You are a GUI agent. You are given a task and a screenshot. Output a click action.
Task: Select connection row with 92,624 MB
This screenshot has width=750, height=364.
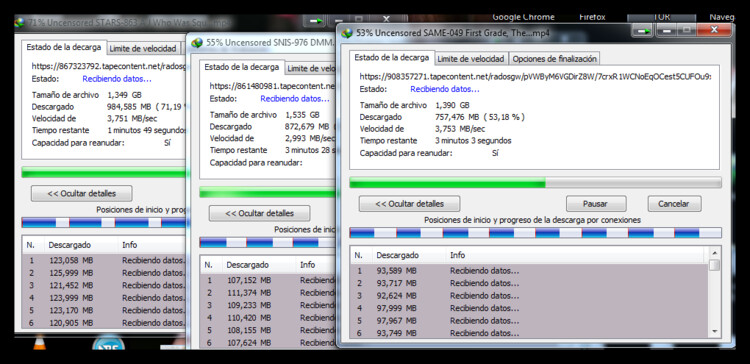529,296
